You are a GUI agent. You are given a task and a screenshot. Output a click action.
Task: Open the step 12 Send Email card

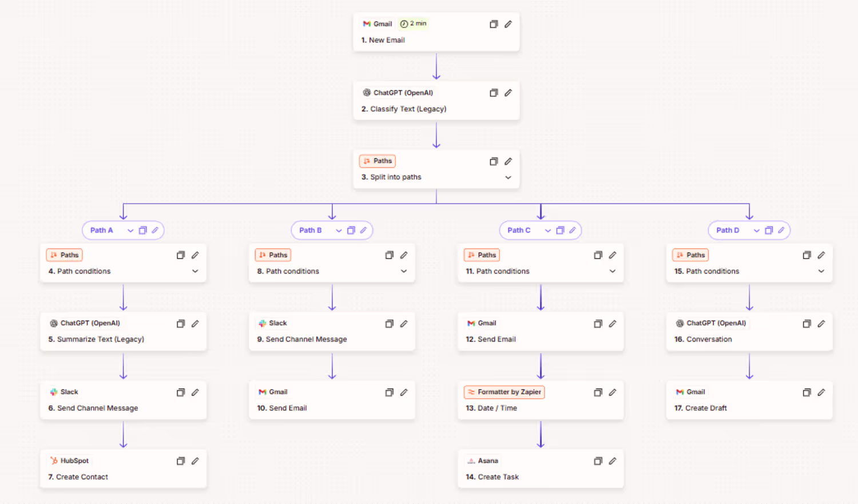click(541, 331)
